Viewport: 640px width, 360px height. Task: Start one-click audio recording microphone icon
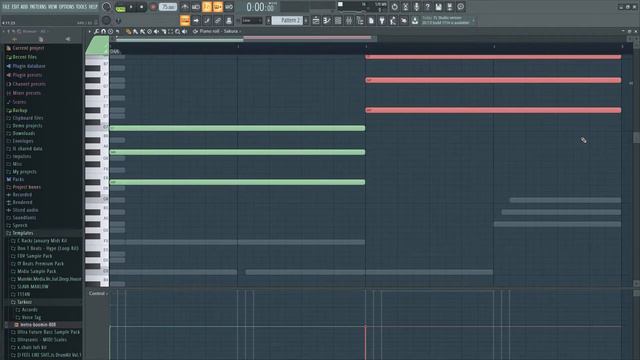click(416, 7)
